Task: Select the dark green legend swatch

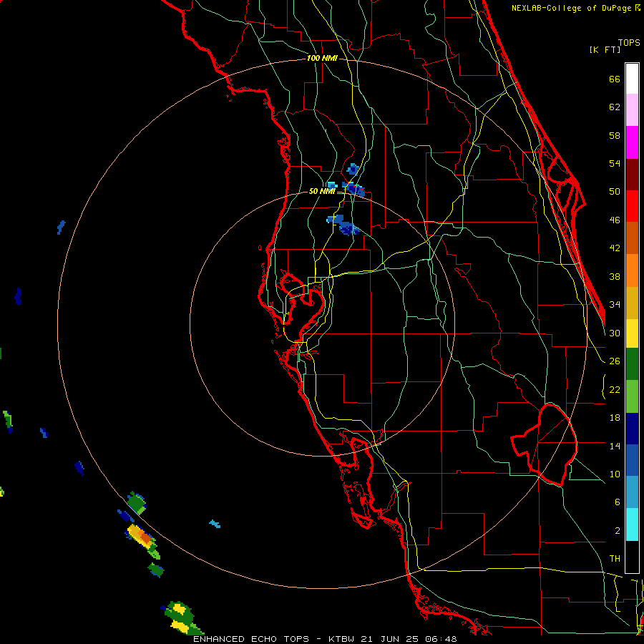Action: point(632,364)
